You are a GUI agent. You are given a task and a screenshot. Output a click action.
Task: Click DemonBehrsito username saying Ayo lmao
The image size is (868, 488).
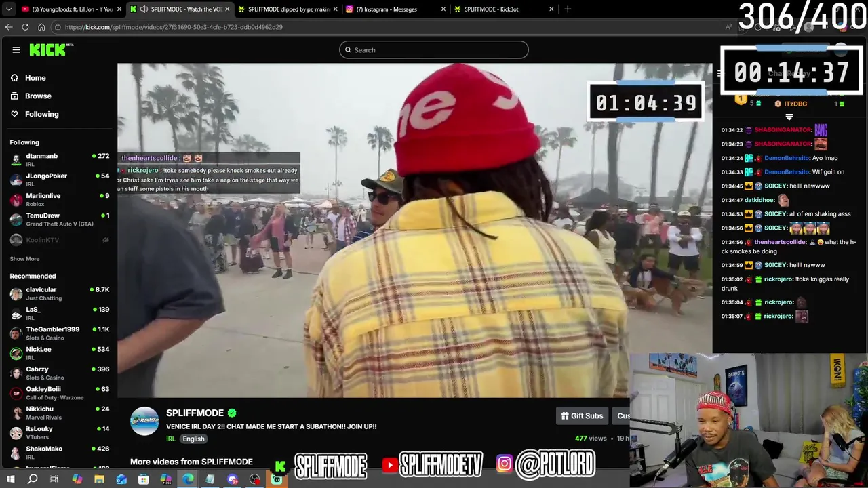click(787, 158)
